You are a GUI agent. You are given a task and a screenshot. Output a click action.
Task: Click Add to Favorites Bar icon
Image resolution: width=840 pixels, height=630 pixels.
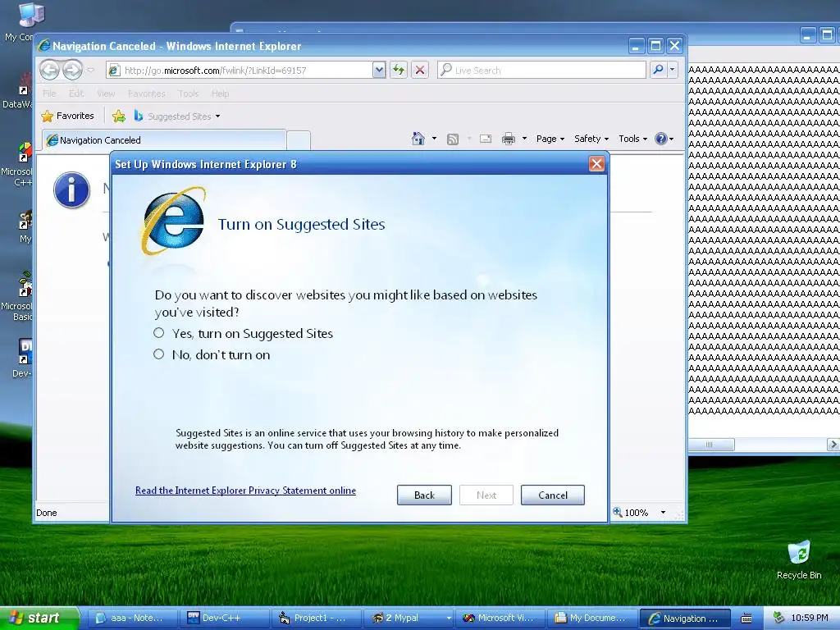(x=119, y=116)
